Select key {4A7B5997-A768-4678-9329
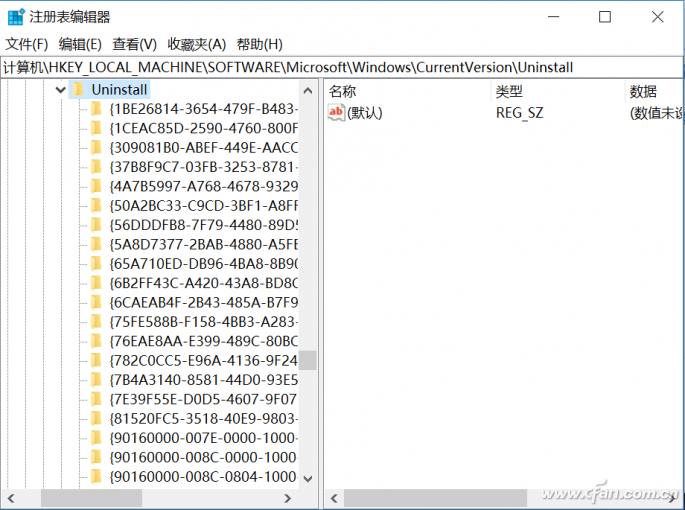The height and width of the screenshot is (510, 685). 204,186
